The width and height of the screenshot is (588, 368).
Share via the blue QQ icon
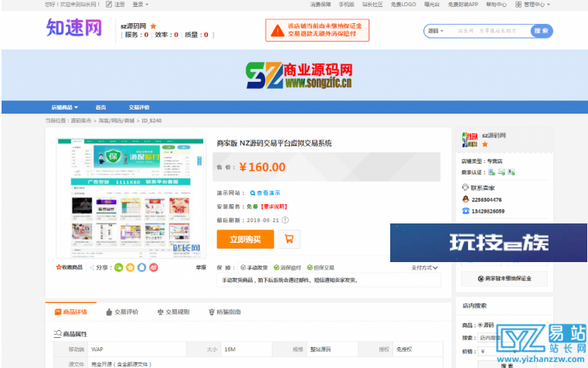pos(141,267)
